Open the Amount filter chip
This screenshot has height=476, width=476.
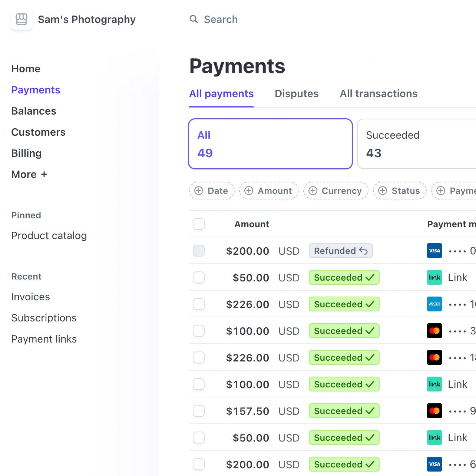[x=269, y=191]
